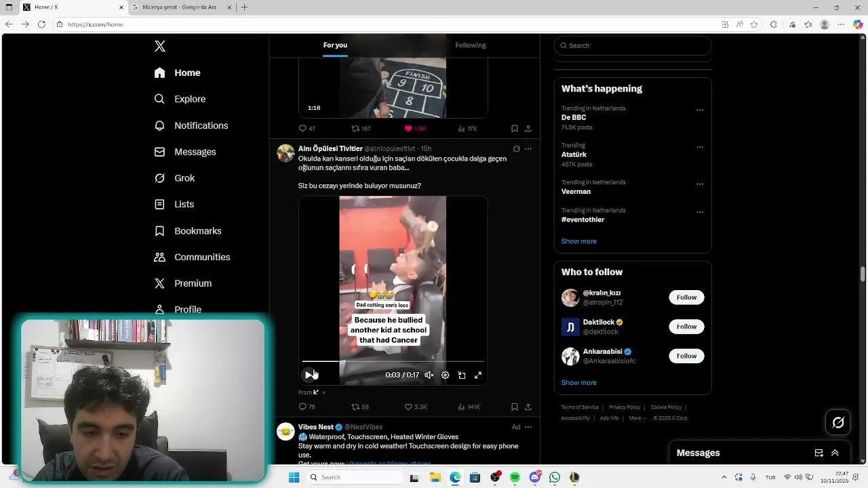868x488 pixels.
Task: Open more options for Veerman trend
Action: tap(700, 184)
